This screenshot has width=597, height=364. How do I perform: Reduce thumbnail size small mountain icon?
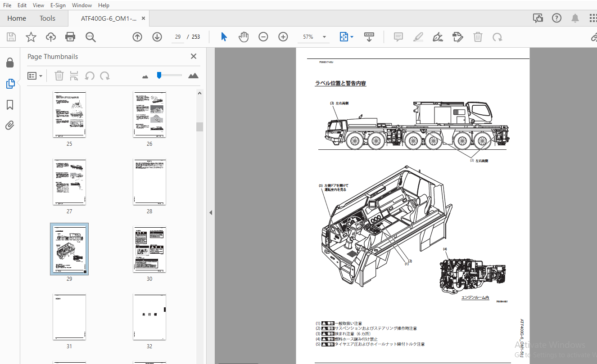pos(145,76)
